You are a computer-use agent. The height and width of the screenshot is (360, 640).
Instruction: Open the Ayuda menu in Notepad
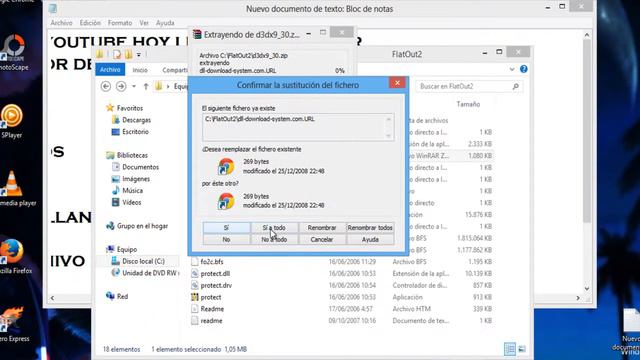[165, 23]
